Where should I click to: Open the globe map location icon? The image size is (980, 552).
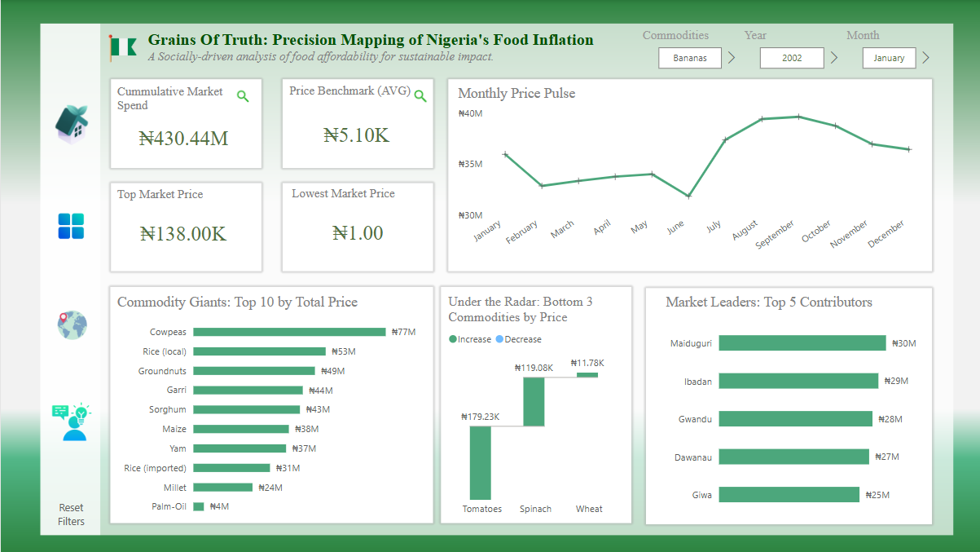[72, 325]
